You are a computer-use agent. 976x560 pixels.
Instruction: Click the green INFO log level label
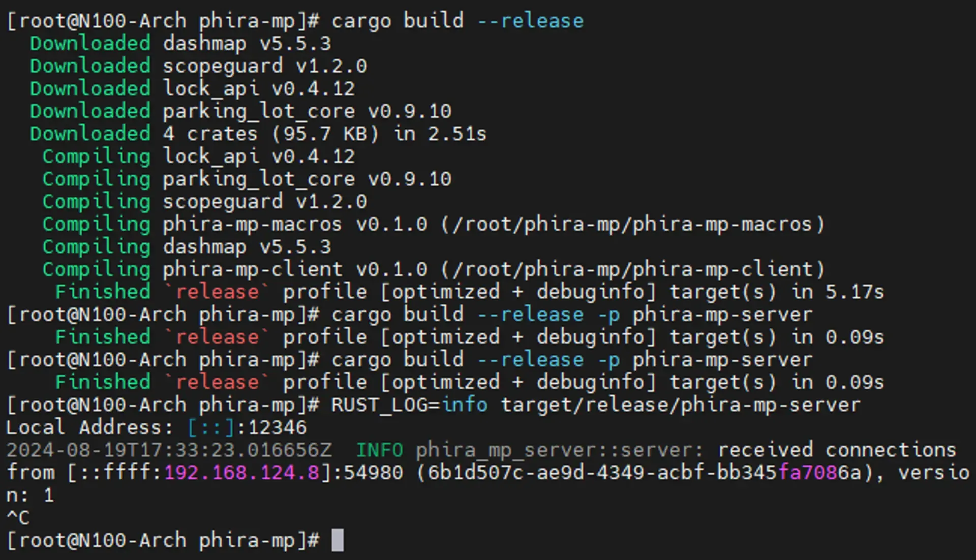coord(379,450)
